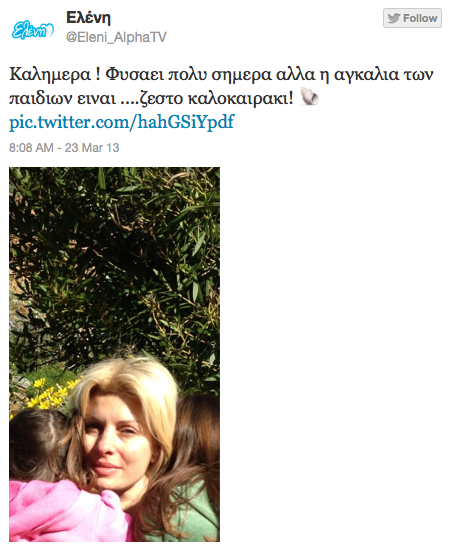Click the seashell emoji after the tweet
This screenshot has height=556, width=453.
309,97
